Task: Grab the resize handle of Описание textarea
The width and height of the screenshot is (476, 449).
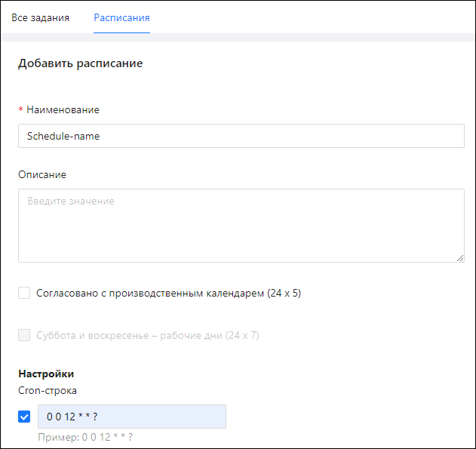Action: (x=460, y=258)
